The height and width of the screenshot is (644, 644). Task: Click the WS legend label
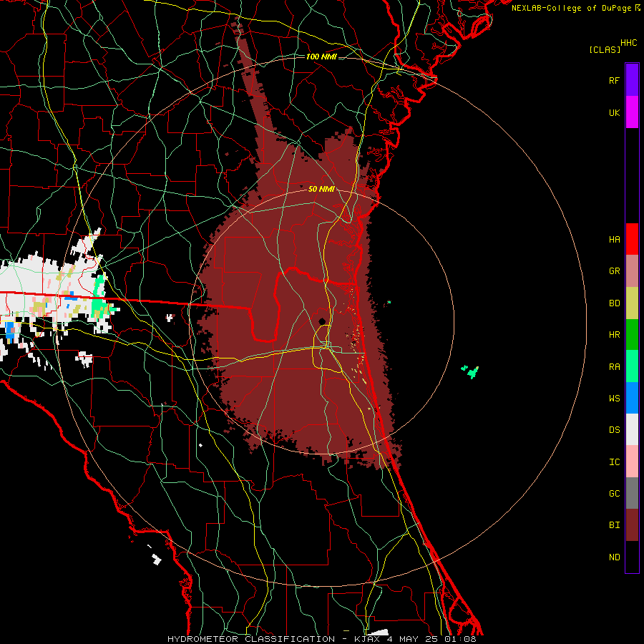(614, 398)
